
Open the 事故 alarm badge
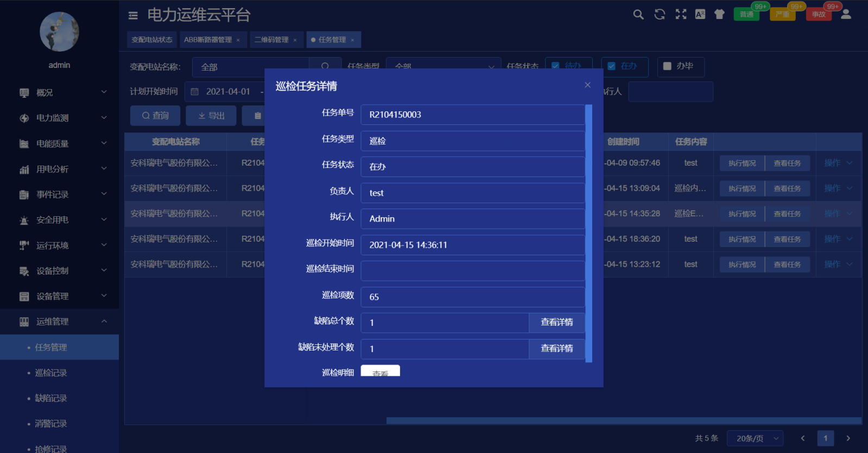[819, 14]
